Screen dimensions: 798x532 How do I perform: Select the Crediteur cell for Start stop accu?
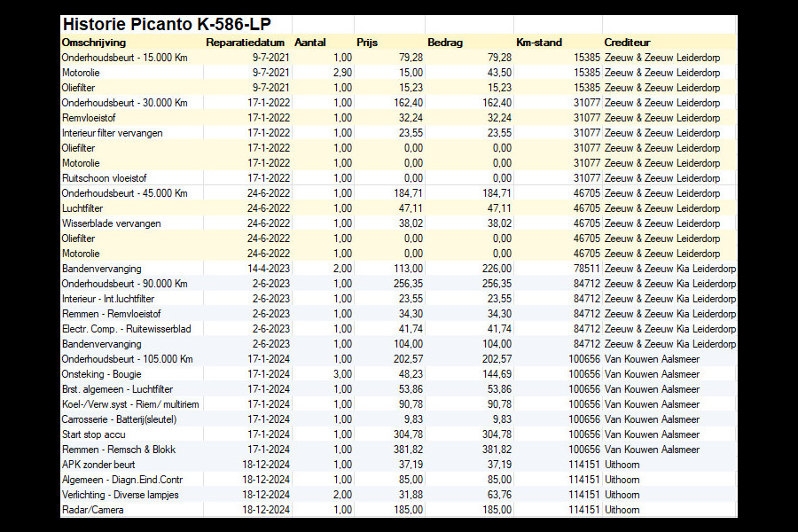[x=652, y=434]
